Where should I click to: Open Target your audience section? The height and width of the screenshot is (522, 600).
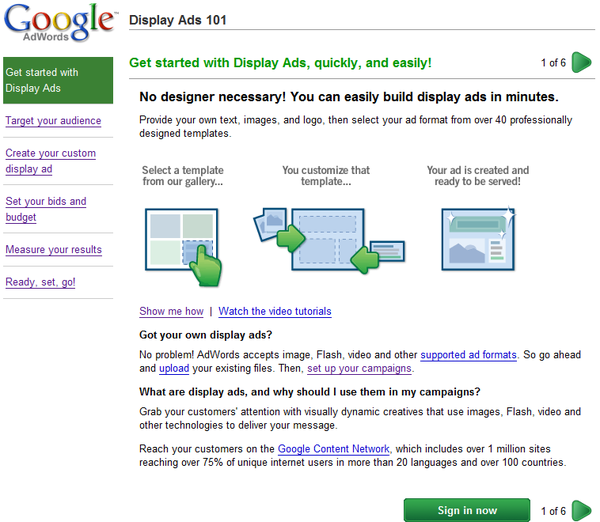pyautogui.click(x=53, y=121)
